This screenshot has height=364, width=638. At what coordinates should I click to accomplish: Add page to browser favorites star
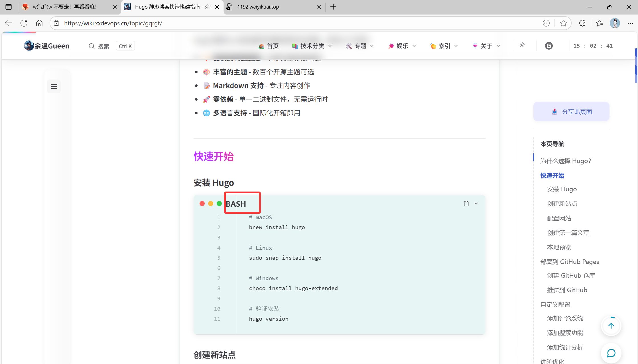pyautogui.click(x=563, y=23)
